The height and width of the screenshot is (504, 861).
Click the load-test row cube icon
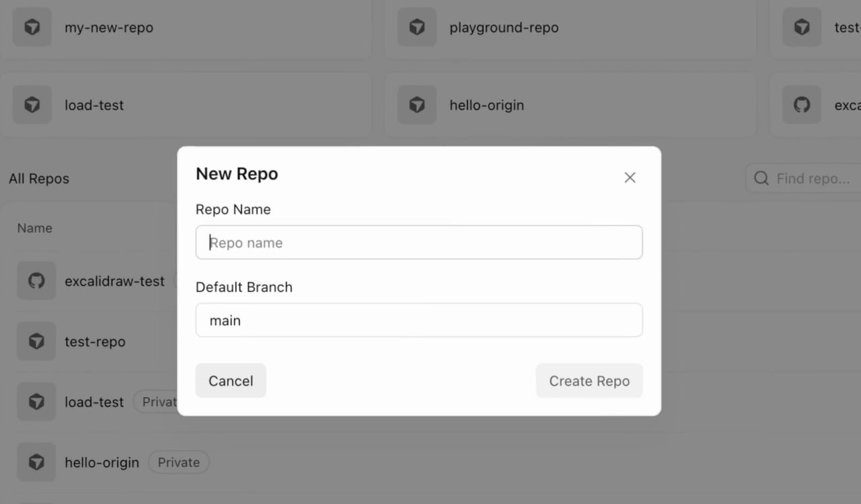(x=36, y=402)
